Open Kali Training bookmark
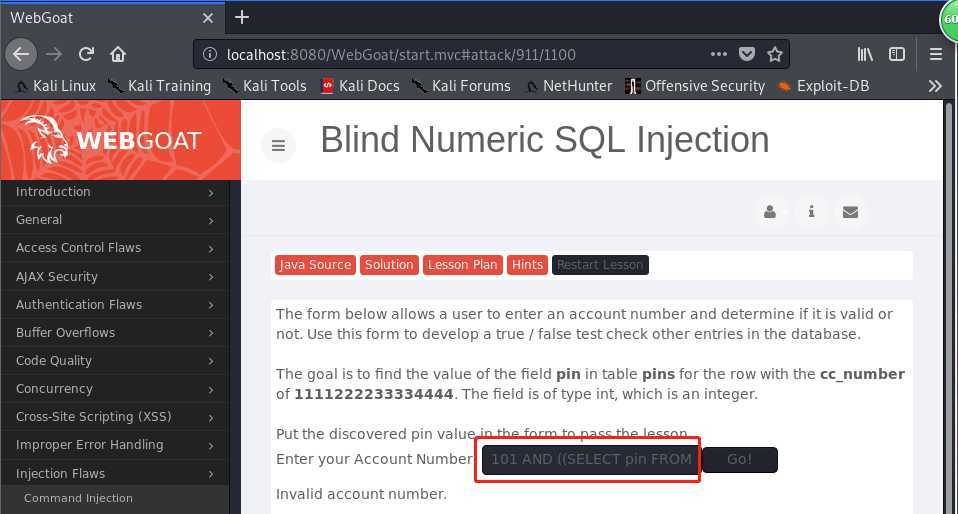The height and width of the screenshot is (514, 958). [x=159, y=86]
